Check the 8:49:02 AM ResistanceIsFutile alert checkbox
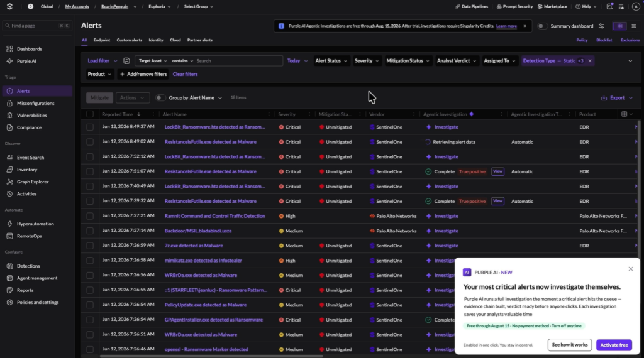 90,142
